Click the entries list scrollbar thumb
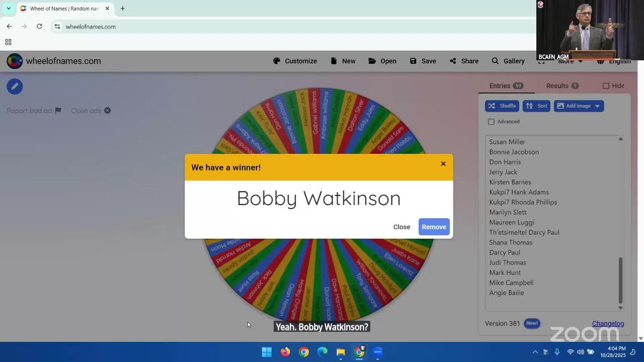 pyautogui.click(x=620, y=280)
